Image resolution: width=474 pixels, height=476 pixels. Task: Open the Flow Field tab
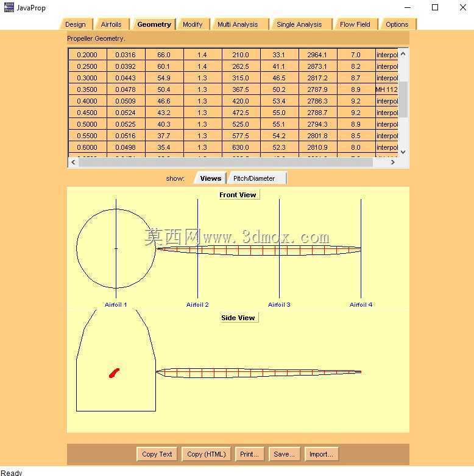[x=355, y=24]
